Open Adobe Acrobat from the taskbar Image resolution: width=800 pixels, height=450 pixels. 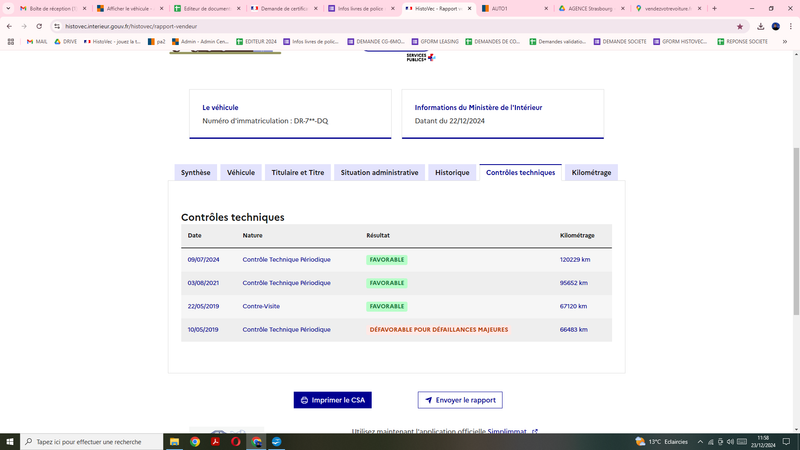tap(215, 442)
